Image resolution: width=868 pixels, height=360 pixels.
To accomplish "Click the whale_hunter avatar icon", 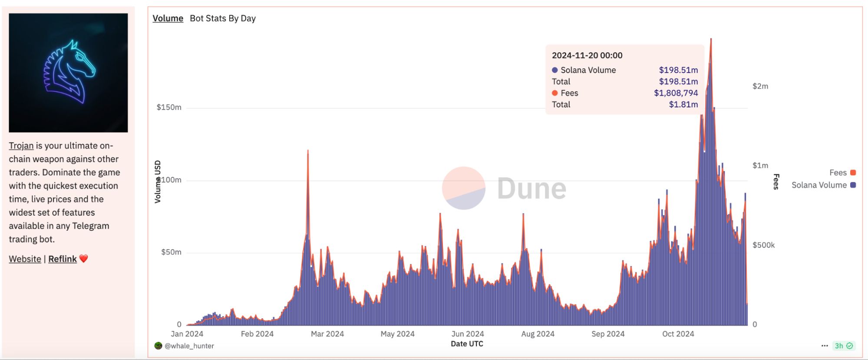I will click(158, 346).
